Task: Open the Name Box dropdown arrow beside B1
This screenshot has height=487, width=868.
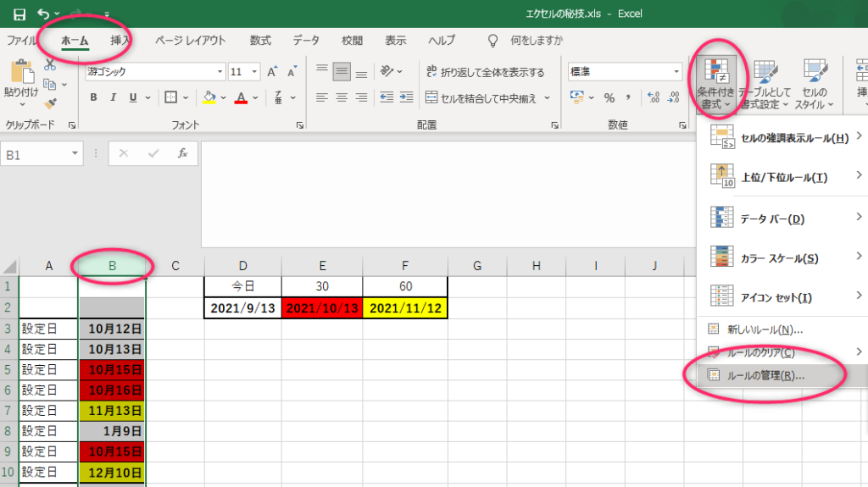Action: tap(75, 154)
